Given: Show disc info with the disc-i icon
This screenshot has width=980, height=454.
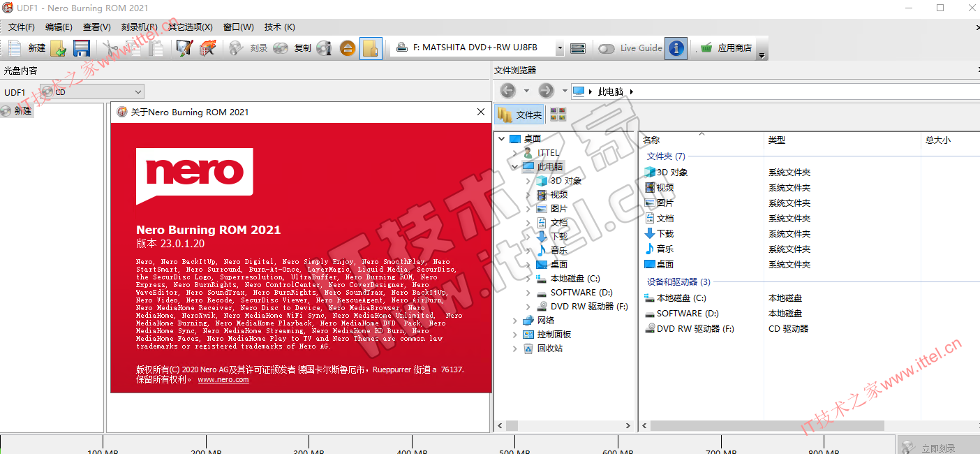Looking at the screenshot, I should (x=324, y=48).
